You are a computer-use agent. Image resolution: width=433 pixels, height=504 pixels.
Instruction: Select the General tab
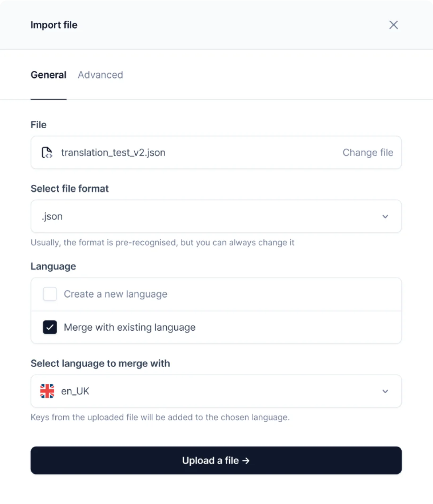48,75
